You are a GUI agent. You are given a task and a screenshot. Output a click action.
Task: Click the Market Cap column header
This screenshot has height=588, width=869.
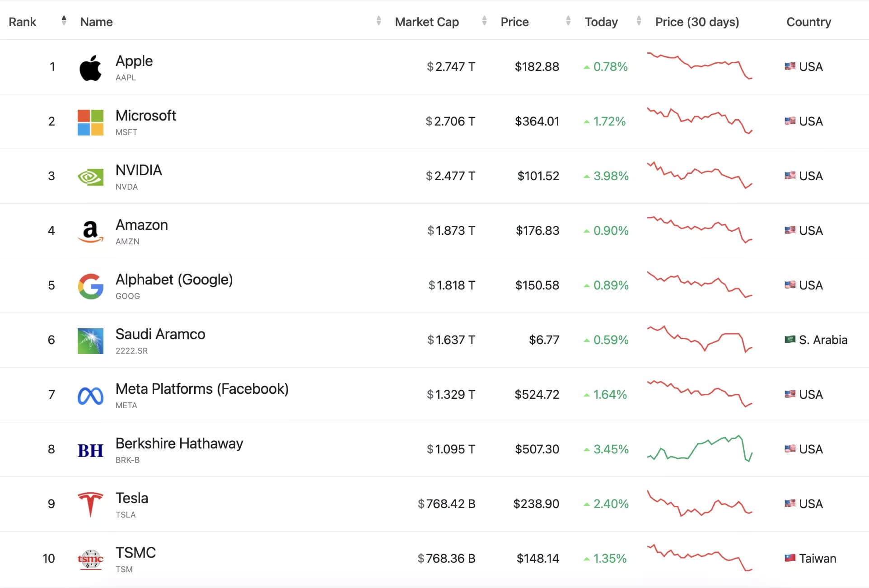[427, 22]
